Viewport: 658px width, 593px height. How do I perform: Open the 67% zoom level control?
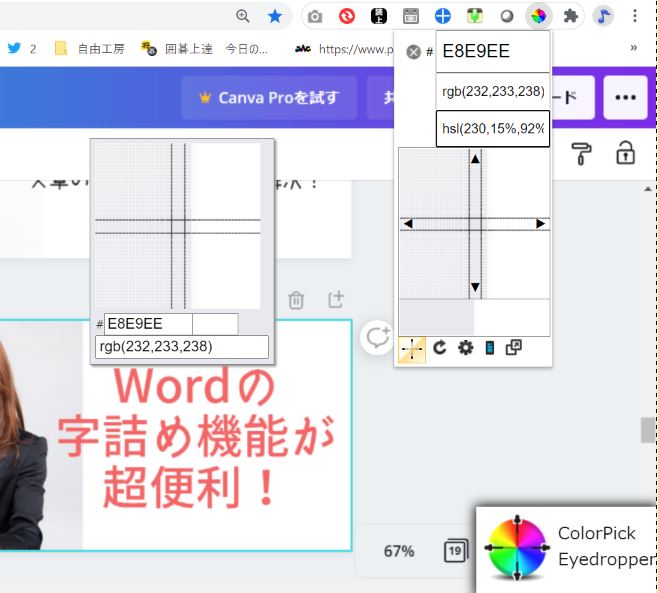399,551
